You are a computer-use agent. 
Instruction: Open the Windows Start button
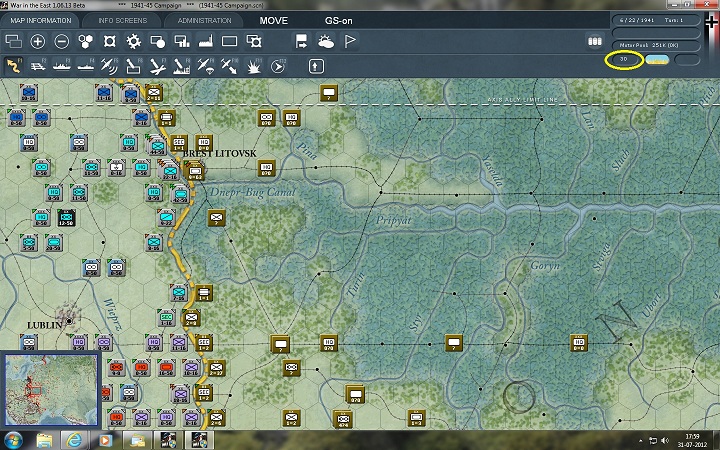click(12, 440)
